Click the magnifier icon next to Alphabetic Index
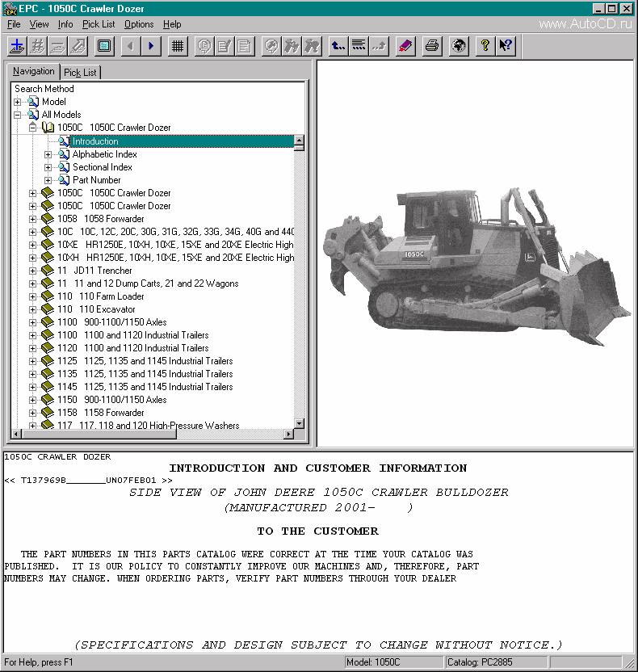Image resolution: width=638 pixels, height=672 pixels. pyautogui.click(x=64, y=154)
